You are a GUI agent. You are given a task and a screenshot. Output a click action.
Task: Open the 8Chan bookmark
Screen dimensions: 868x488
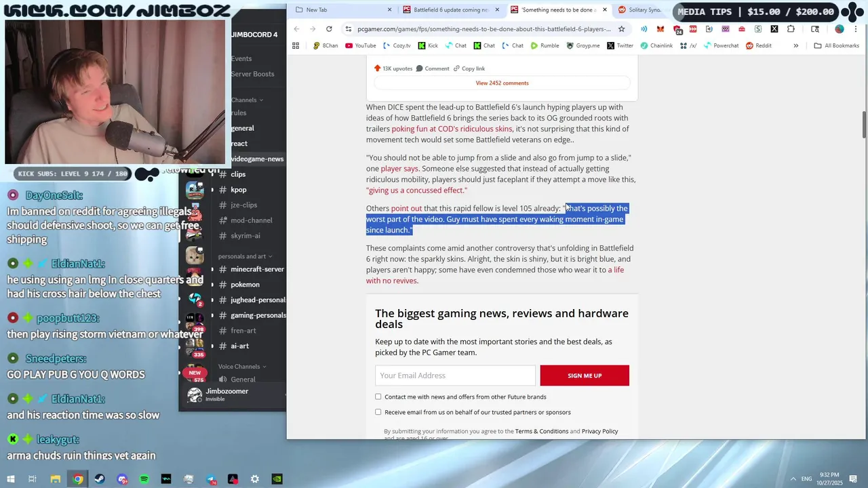[x=325, y=45]
